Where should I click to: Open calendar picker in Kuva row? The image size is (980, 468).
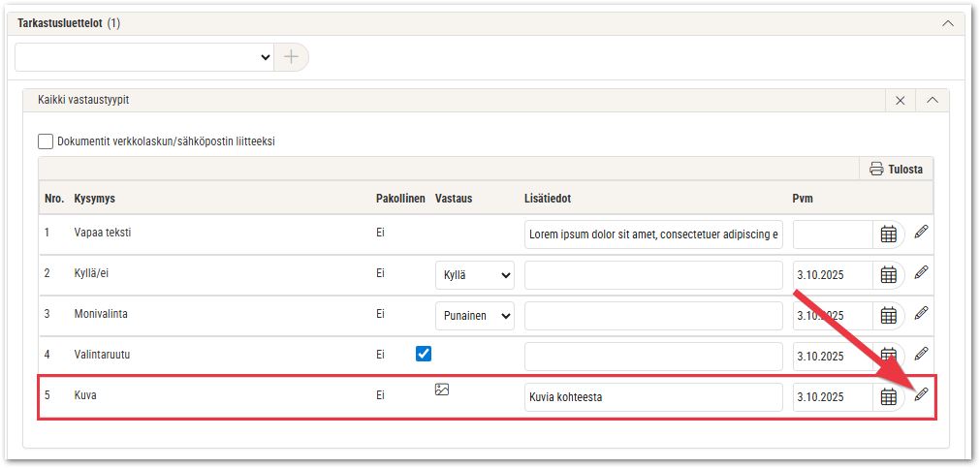click(x=888, y=396)
